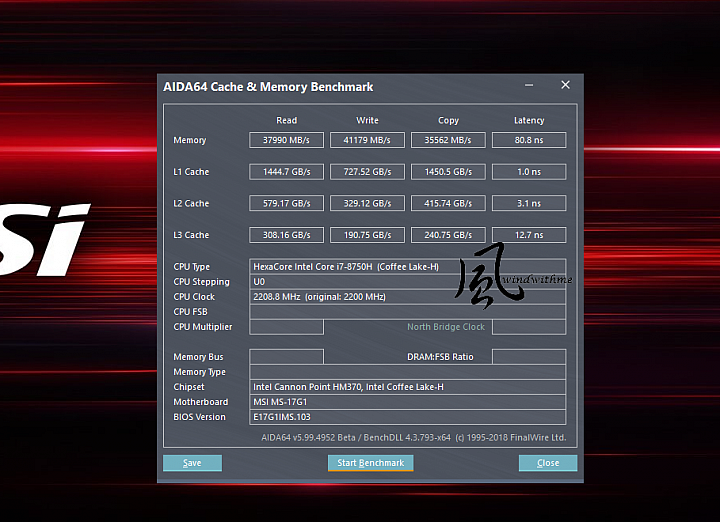Click the Close button at bottom
Viewport: 720px width, 522px height.
click(x=548, y=463)
